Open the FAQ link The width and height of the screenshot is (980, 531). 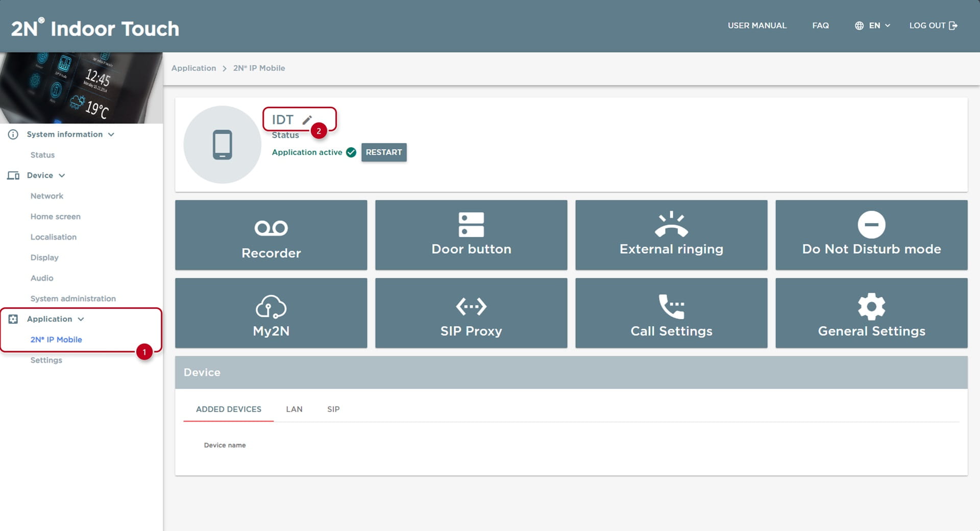pos(821,26)
